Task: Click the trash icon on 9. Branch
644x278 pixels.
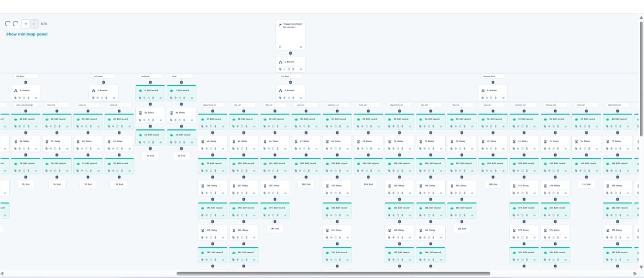Action: pyautogui.click(x=495, y=98)
